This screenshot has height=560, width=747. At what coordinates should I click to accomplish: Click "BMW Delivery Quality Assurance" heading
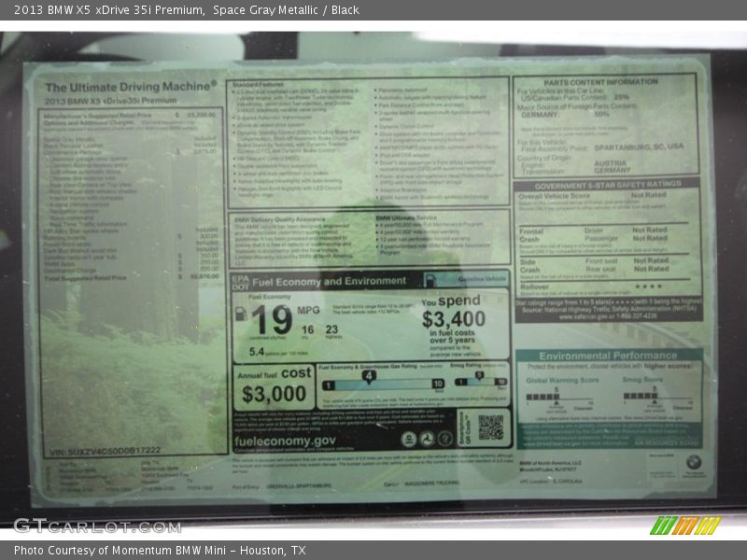(x=279, y=219)
